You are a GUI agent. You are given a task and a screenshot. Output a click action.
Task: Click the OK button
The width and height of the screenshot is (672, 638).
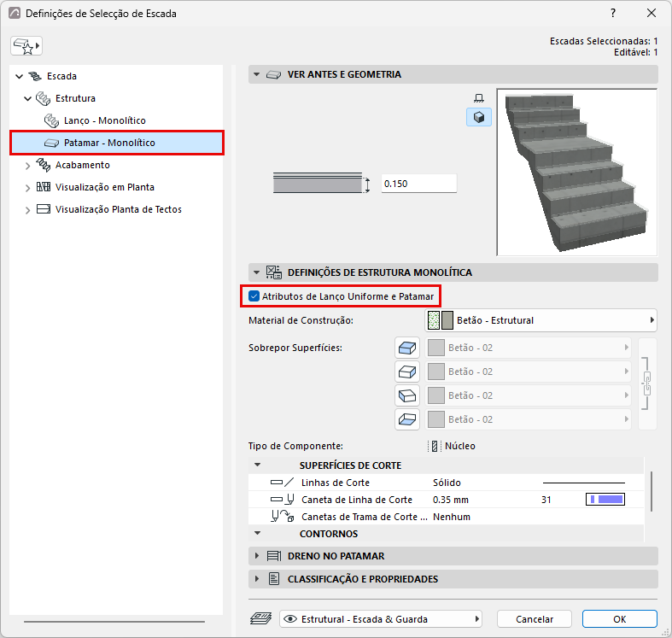[x=619, y=619]
